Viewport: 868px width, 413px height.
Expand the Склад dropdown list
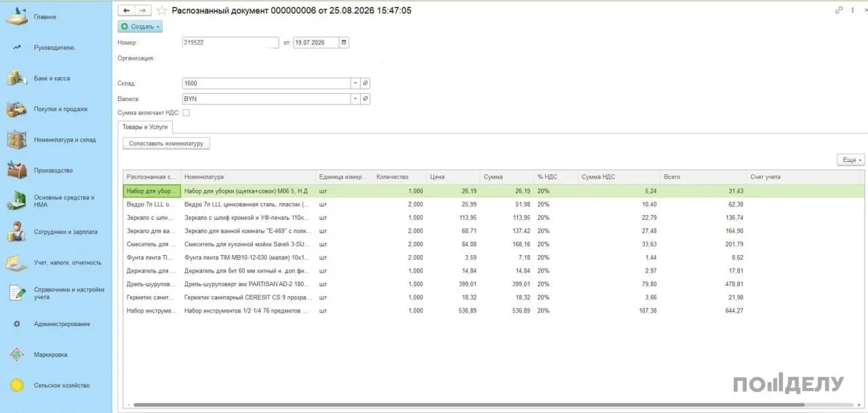355,83
